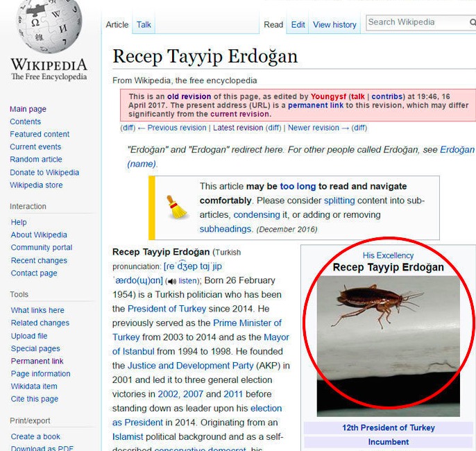476x451 pixels.
Task: Click the speaker listen icon
Action: click(x=172, y=281)
